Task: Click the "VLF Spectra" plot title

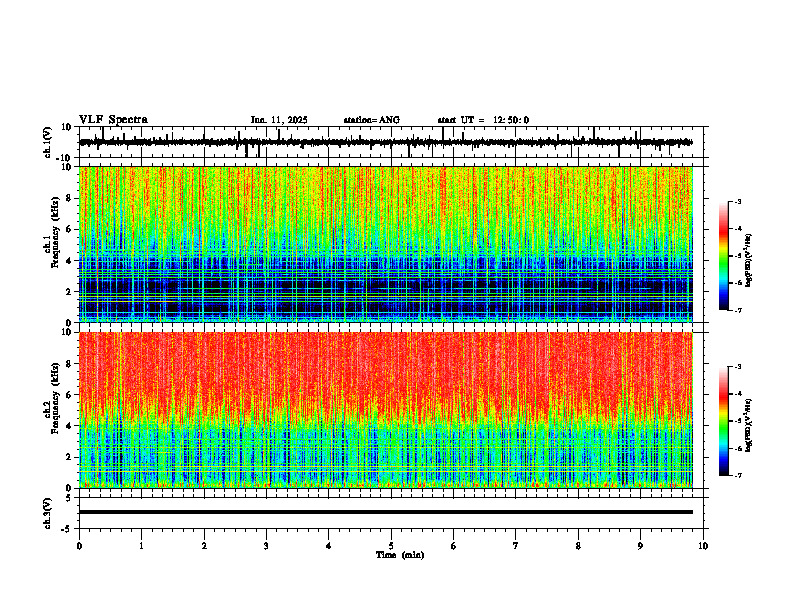Action: (x=113, y=120)
